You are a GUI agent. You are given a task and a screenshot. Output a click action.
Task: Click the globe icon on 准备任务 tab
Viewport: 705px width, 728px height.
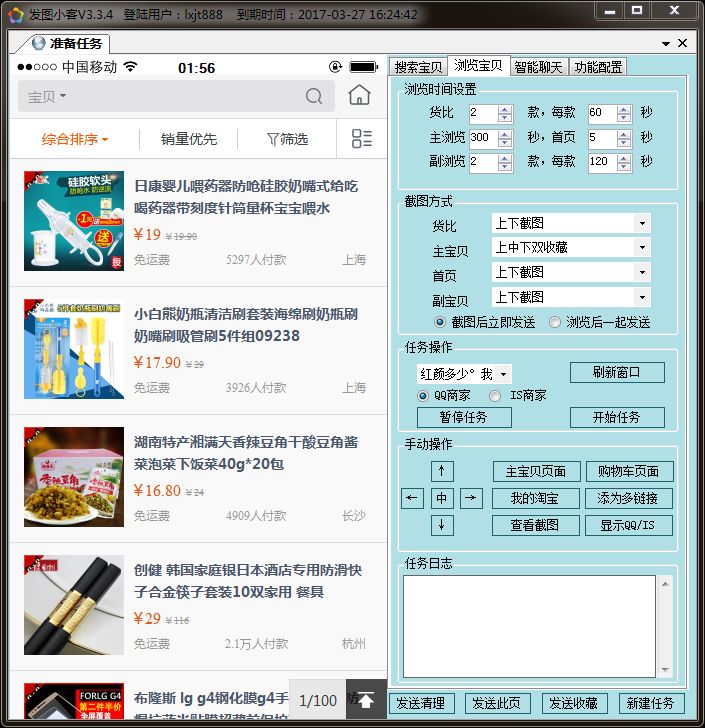[39, 43]
